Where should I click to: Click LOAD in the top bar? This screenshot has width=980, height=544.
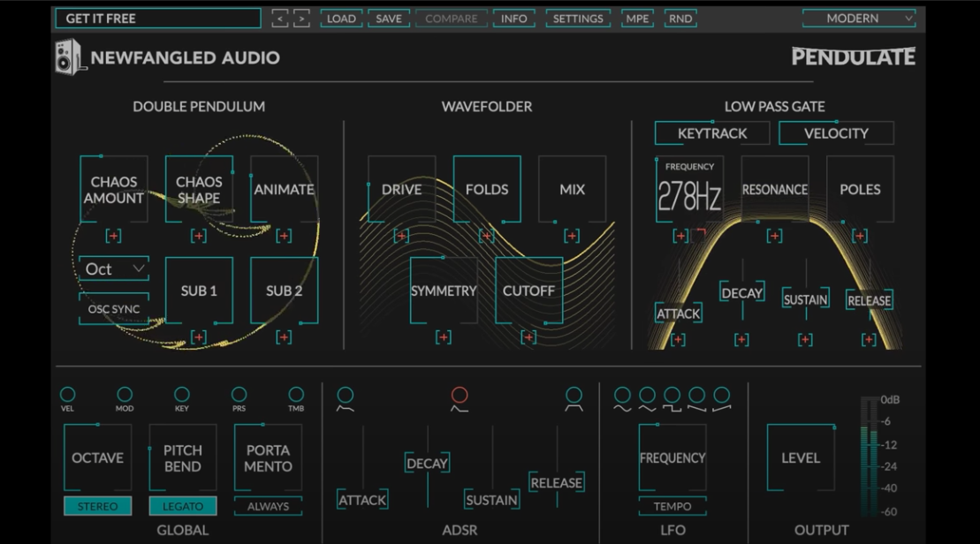[x=341, y=19]
